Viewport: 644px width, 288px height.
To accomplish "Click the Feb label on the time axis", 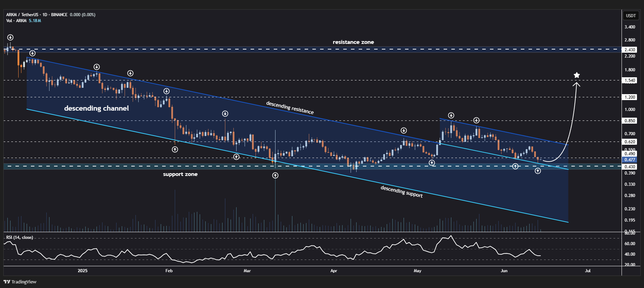I will (x=169, y=270).
